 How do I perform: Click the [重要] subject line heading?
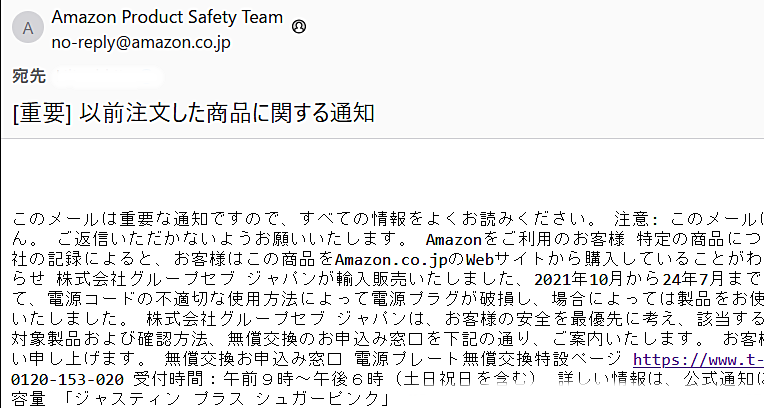pyautogui.click(x=194, y=113)
